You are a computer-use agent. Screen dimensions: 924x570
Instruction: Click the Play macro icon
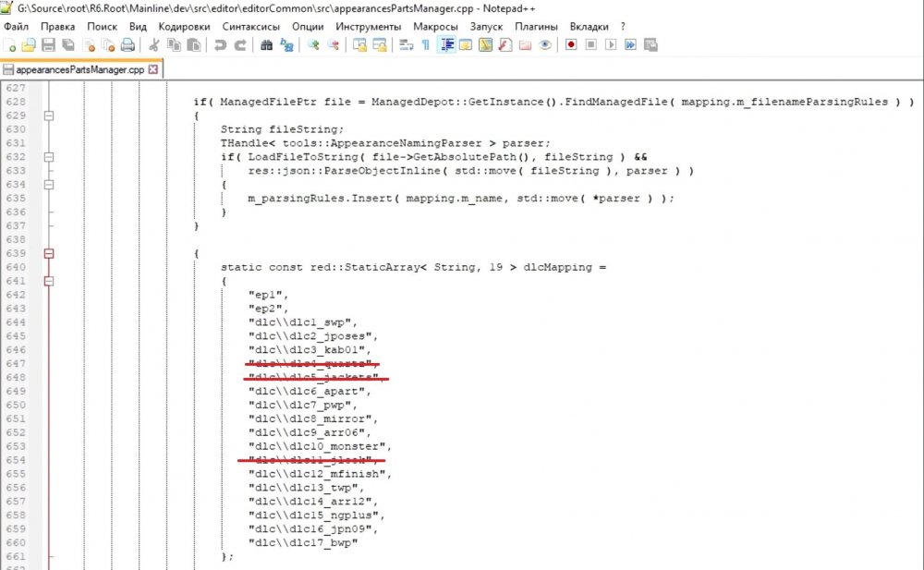[611, 44]
